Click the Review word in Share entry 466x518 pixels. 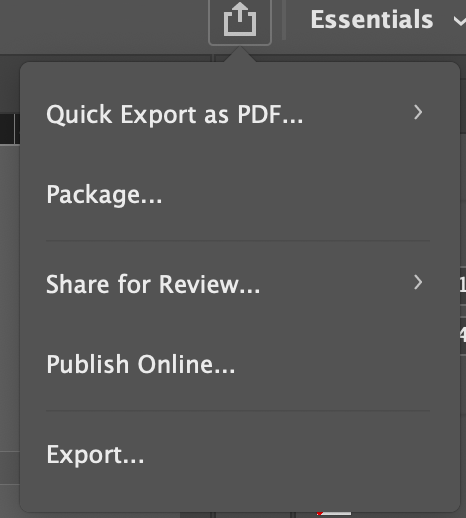[x=209, y=285]
